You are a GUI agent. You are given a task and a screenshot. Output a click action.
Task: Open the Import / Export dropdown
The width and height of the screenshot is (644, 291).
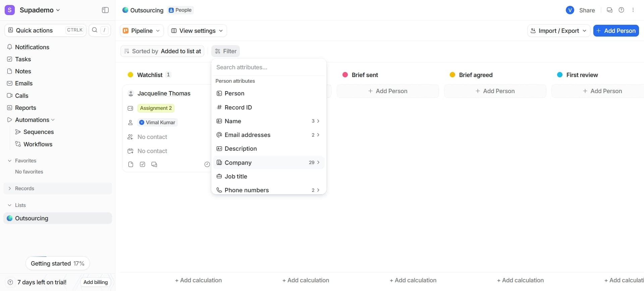[x=558, y=31]
